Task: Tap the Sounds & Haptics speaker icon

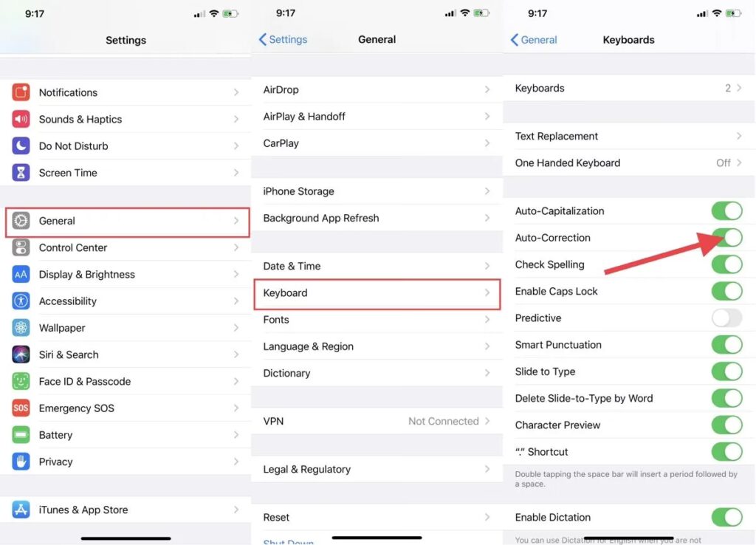Action: tap(21, 119)
